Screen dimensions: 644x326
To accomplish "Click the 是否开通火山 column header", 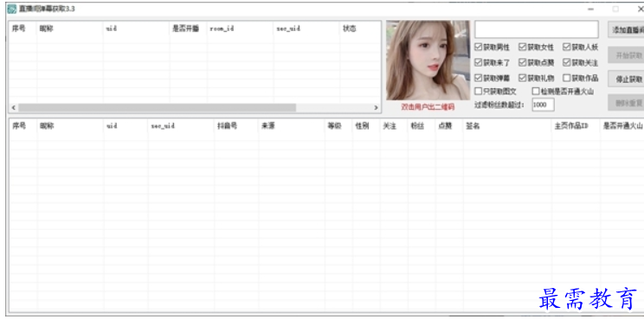I will [x=622, y=126].
